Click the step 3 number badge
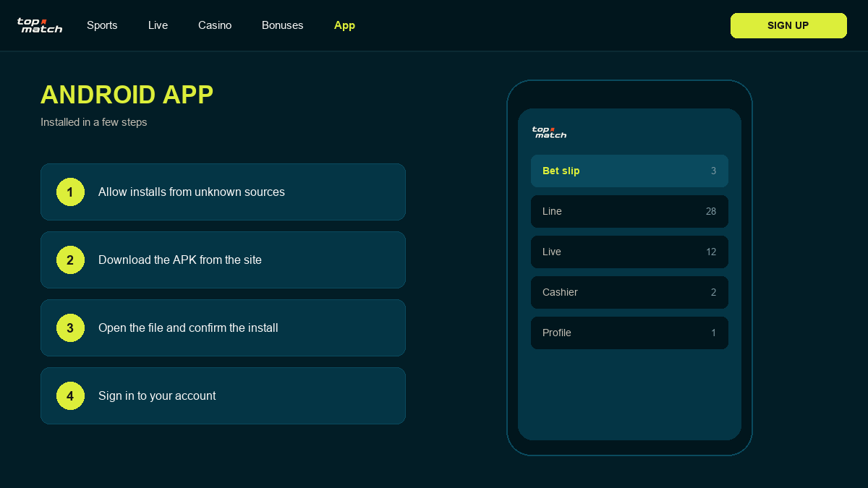The width and height of the screenshot is (868, 488). (x=70, y=328)
